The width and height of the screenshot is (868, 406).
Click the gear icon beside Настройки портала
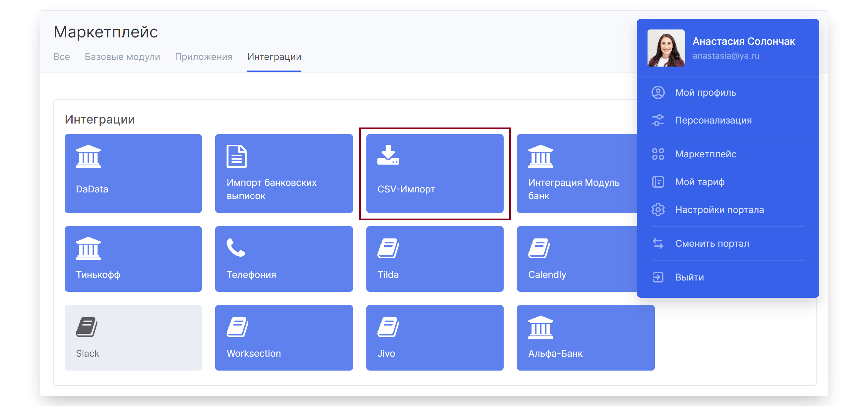coord(658,210)
